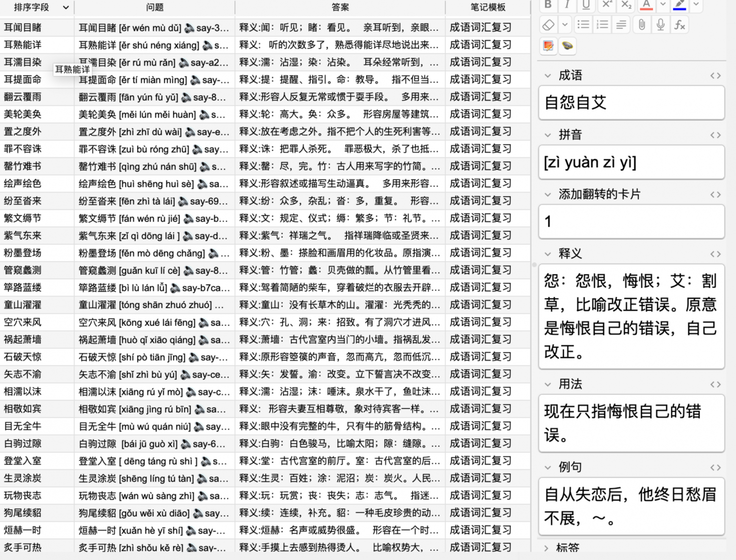Sort by the 答案 column header
736x560 pixels.
point(340,7)
